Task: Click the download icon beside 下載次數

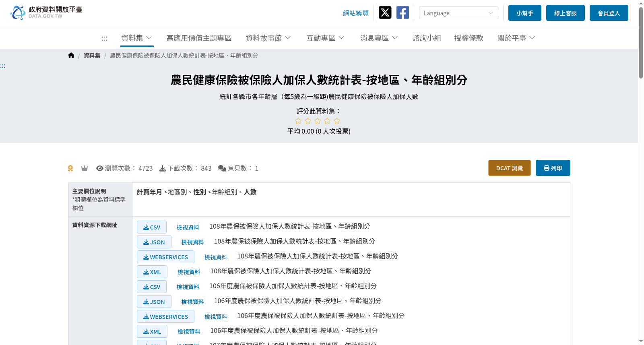Action: pyautogui.click(x=163, y=168)
